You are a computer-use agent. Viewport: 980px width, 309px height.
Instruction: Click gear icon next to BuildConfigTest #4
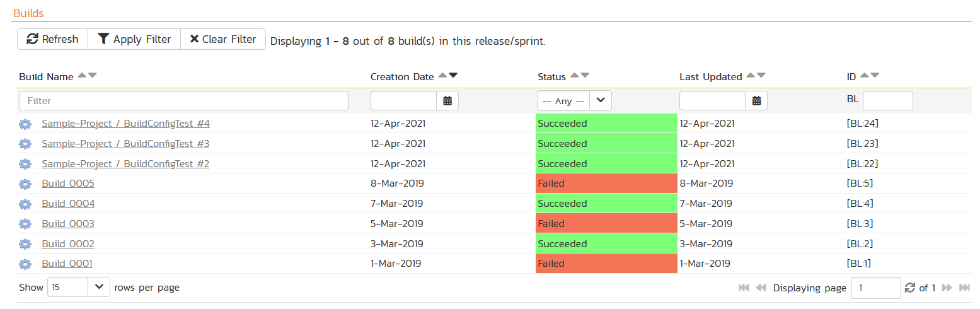pos(25,124)
